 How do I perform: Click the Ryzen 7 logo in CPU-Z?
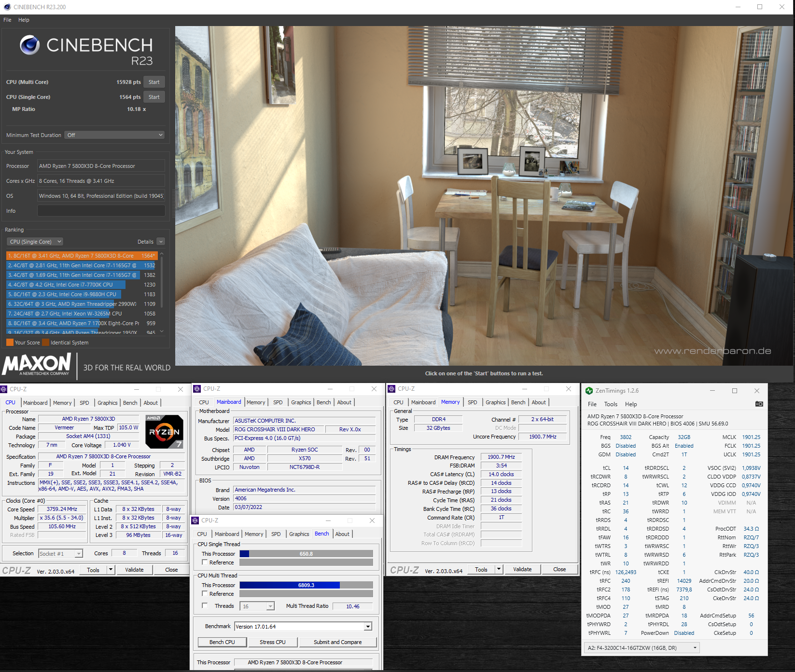164,432
